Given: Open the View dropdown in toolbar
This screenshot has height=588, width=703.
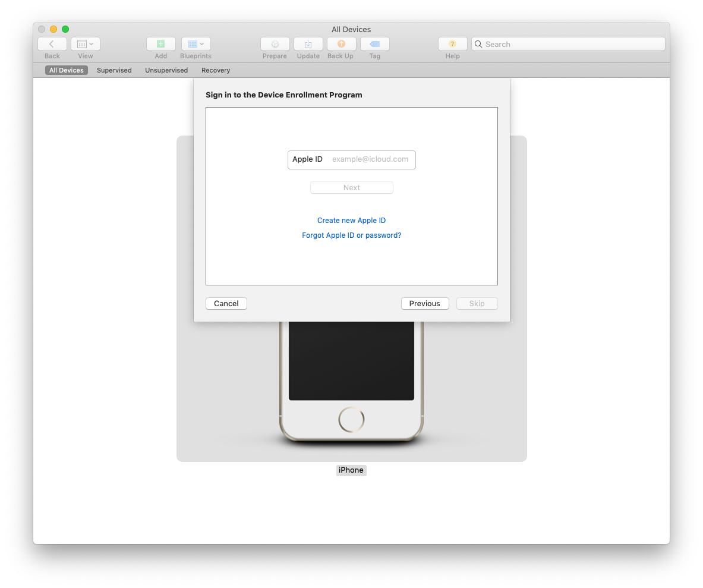Looking at the screenshot, I should point(86,44).
